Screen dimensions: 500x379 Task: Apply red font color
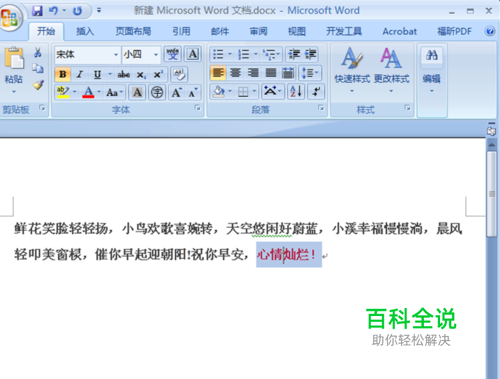[x=88, y=92]
